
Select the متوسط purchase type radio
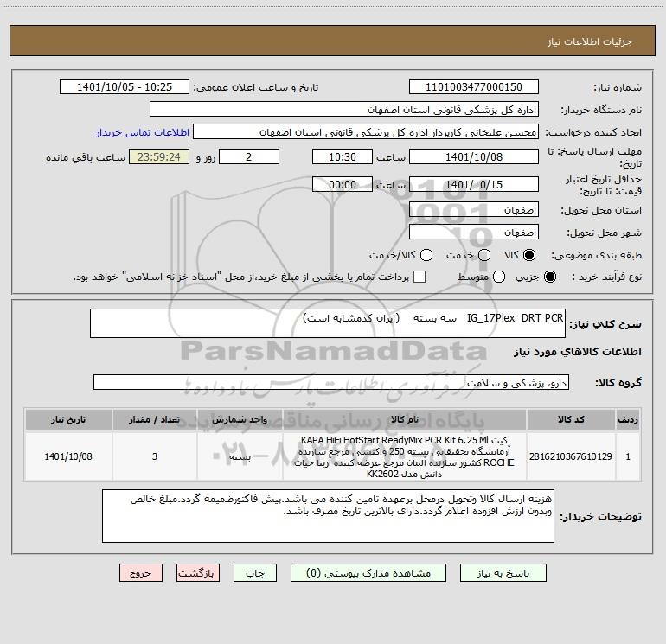499,277
